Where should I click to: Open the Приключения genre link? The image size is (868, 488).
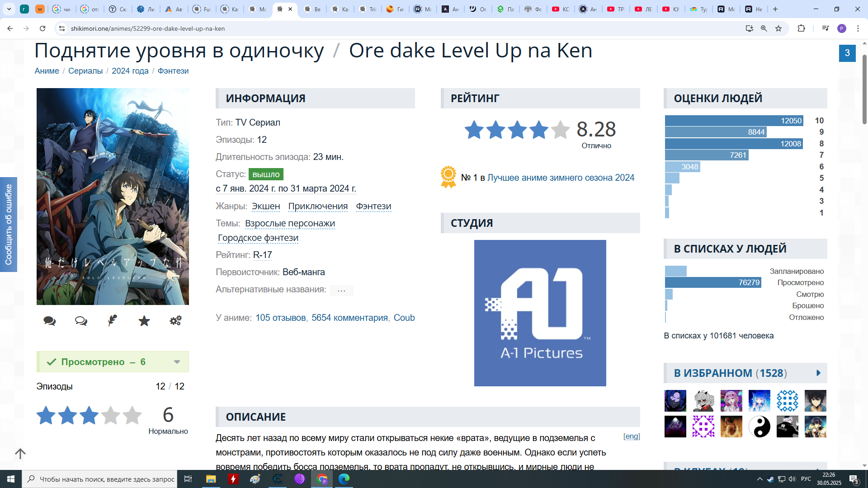click(x=318, y=206)
